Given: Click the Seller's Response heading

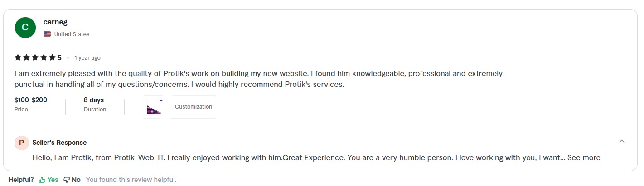Looking at the screenshot, I should 59,143.
